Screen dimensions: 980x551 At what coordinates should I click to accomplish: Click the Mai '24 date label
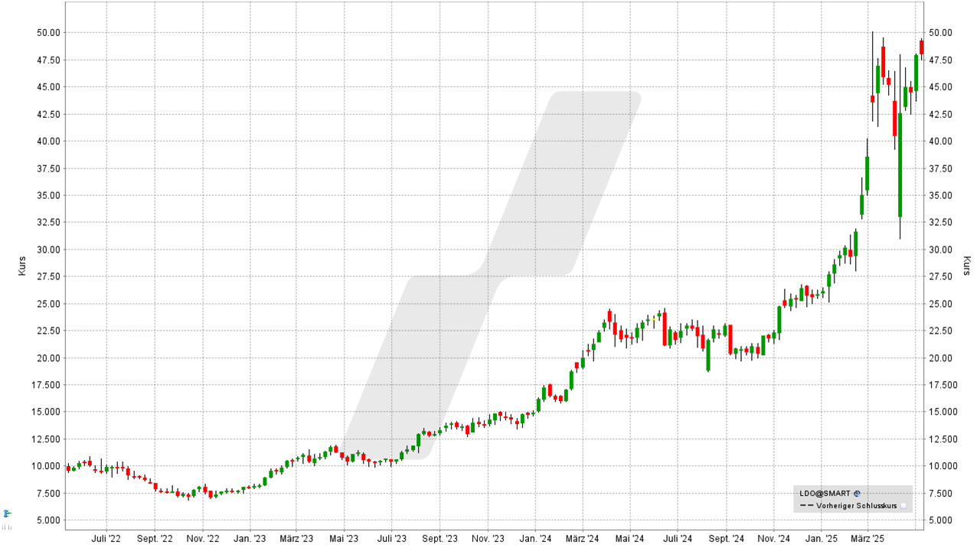(x=629, y=539)
